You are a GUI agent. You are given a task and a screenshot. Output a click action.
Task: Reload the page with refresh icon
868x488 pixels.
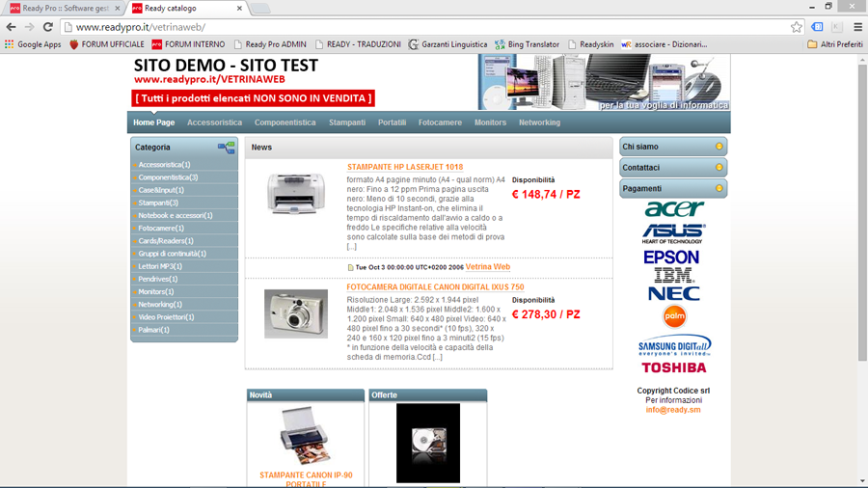click(48, 27)
